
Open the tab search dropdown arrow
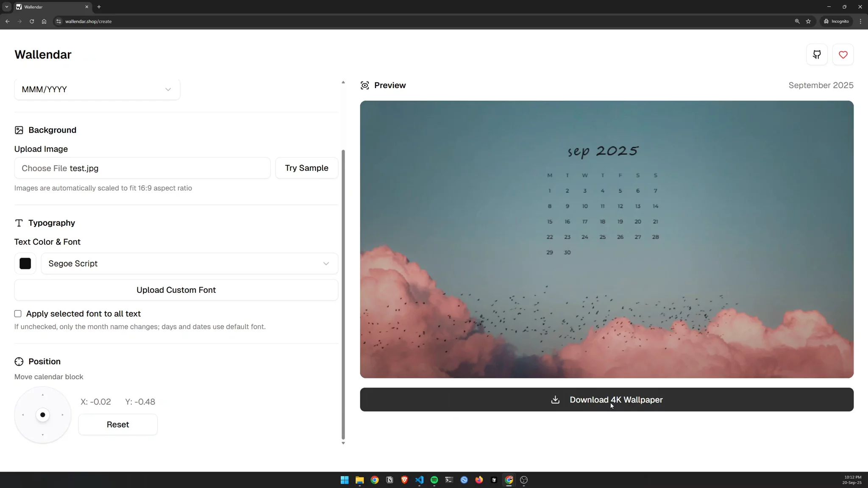7,7
